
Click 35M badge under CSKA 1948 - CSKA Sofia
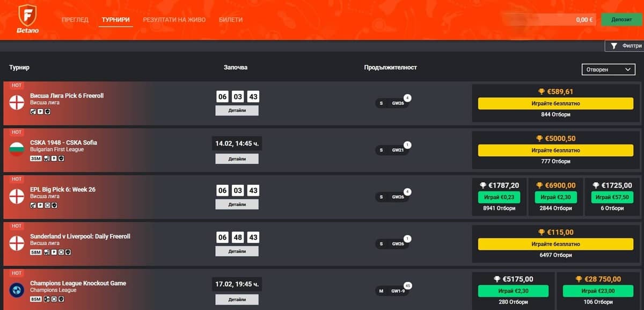click(x=36, y=158)
